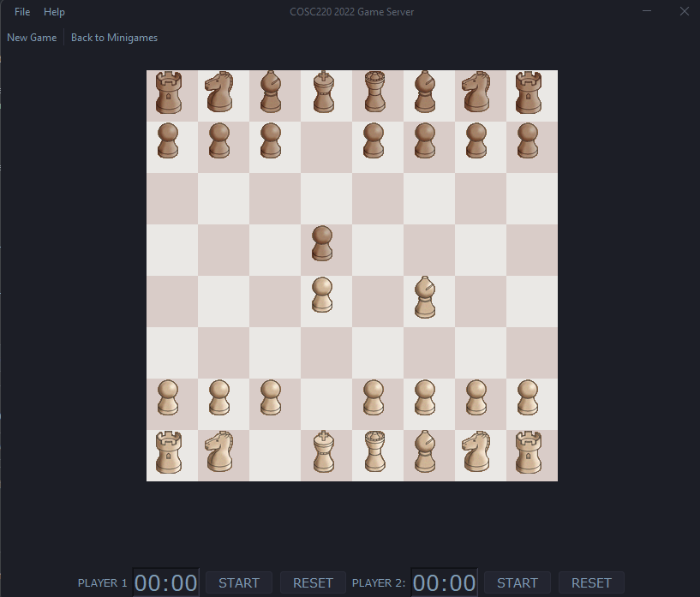Go Back to Minigames
Viewport: 700px width, 597px height.
coord(114,38)
